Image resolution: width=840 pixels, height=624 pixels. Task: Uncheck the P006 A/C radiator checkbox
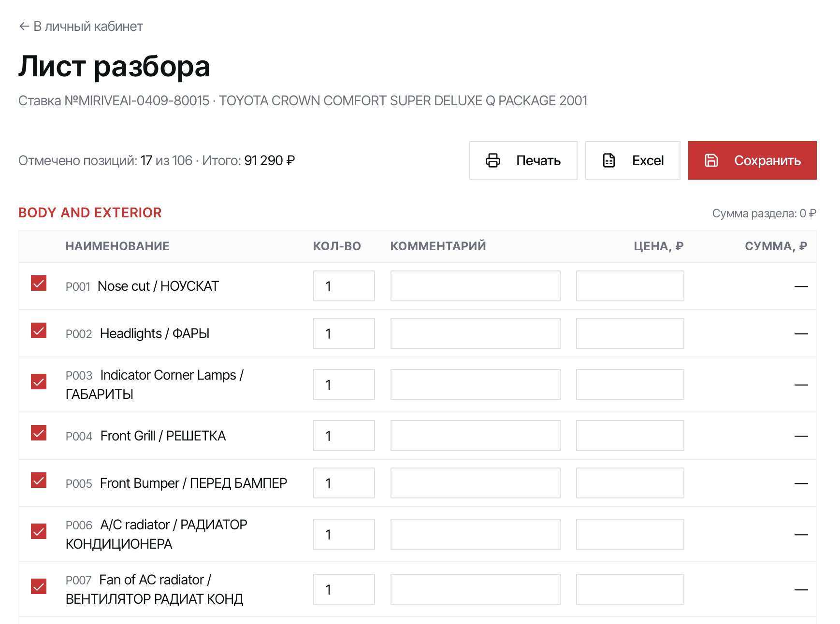pos(39,531)
